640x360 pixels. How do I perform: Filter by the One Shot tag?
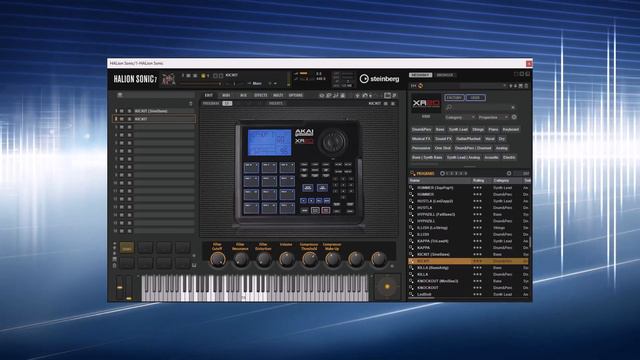pos(442,148)
